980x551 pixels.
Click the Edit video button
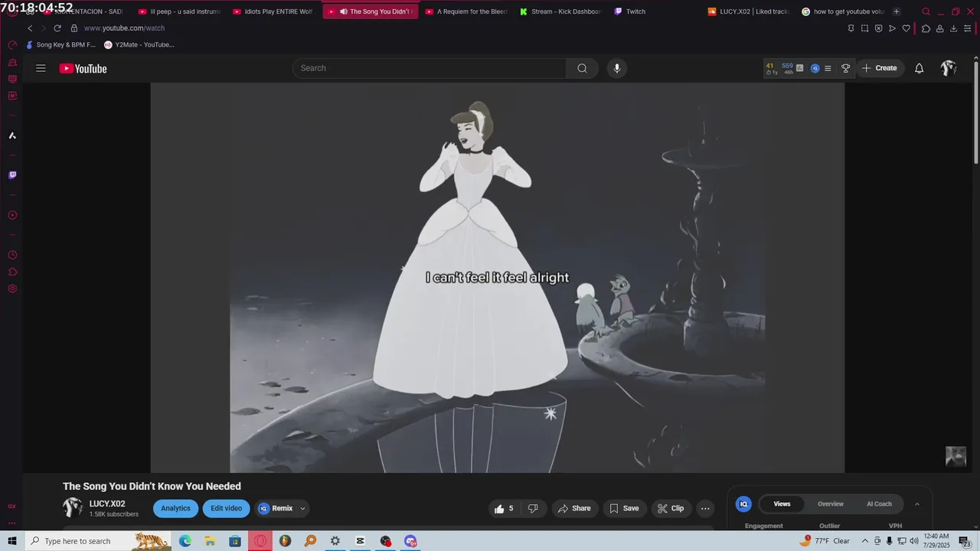coord(226,508)
